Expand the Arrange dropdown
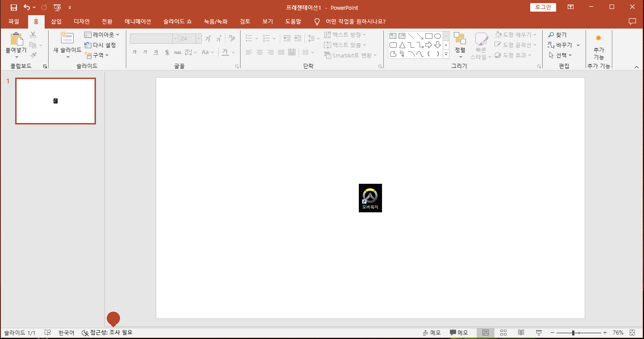644x339 pixels. (x=460, y=45)
